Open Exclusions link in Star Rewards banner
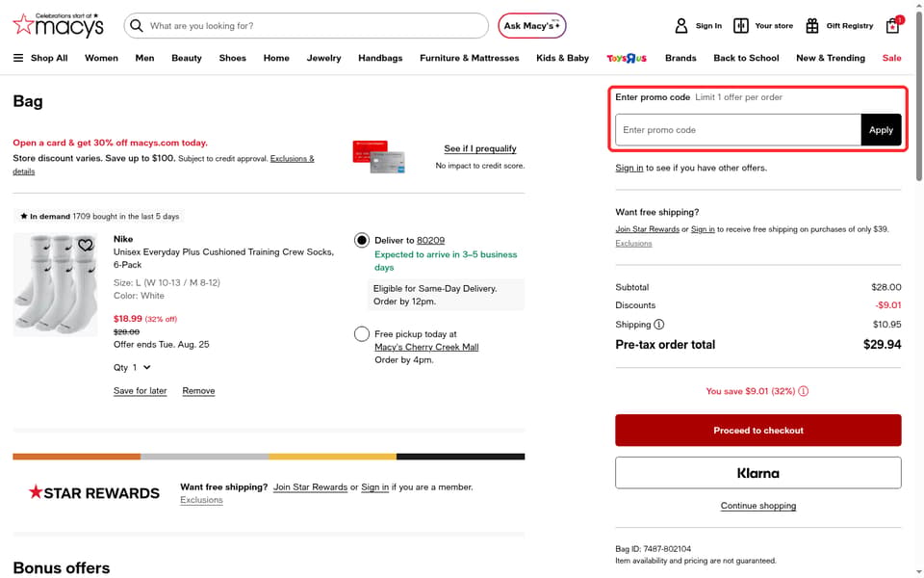This screenshot has height=578, width=924. click(201, 500)
